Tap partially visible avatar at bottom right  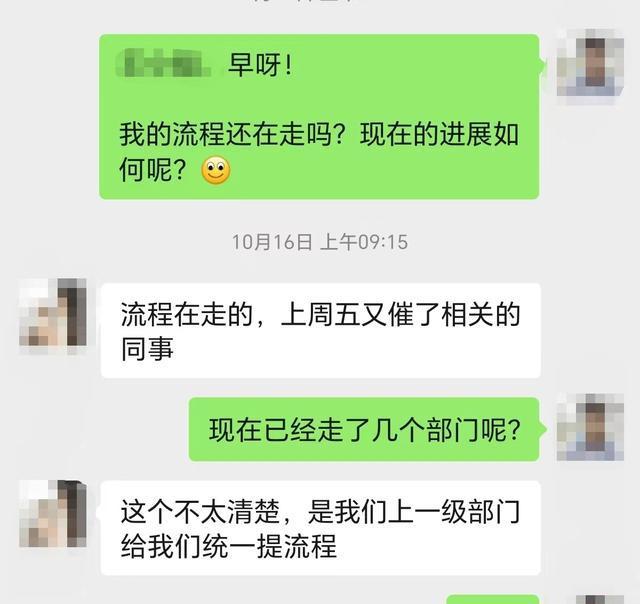600,600
